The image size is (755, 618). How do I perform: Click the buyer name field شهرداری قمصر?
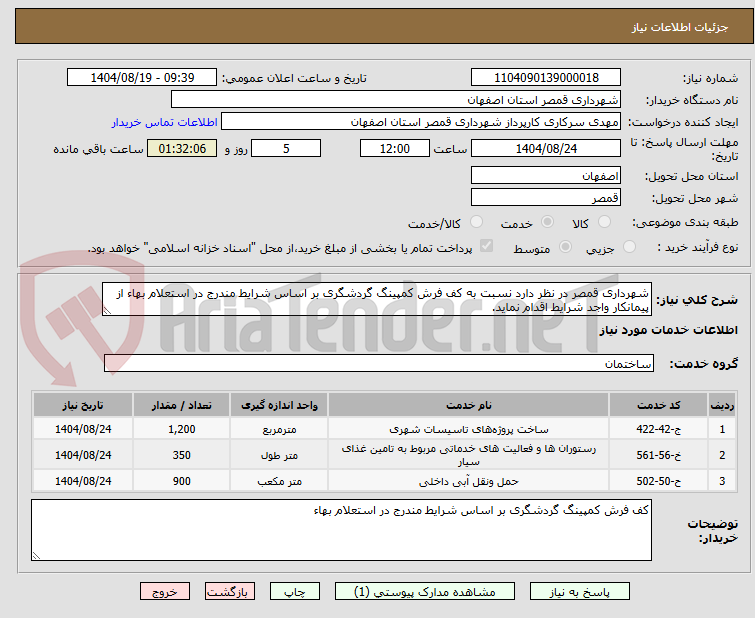tap(395, 100)
